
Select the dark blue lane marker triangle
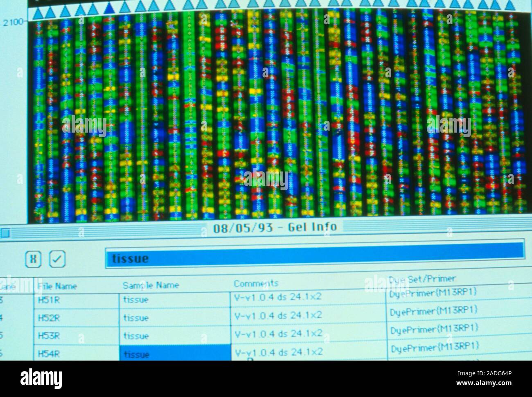(109, 8)
